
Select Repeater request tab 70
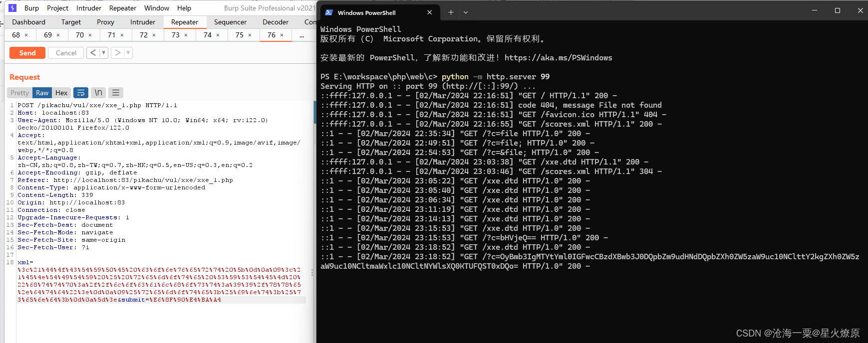pos(80,35)
